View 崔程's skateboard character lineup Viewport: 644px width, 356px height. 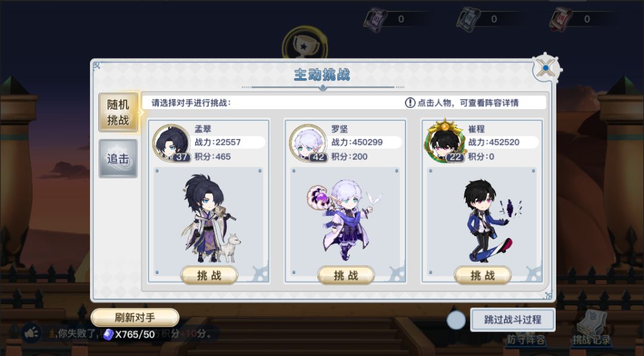pos(489,221)
